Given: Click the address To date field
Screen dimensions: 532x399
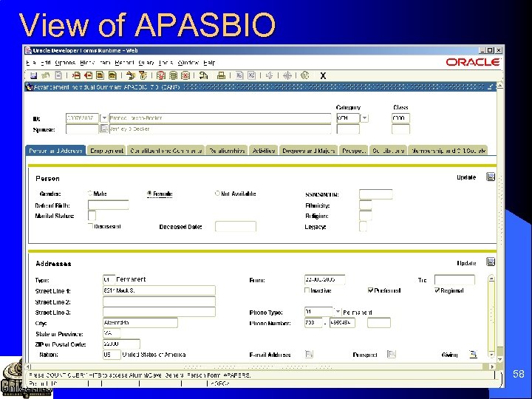Looking at the screenshot, I should [x=454, y=279].
